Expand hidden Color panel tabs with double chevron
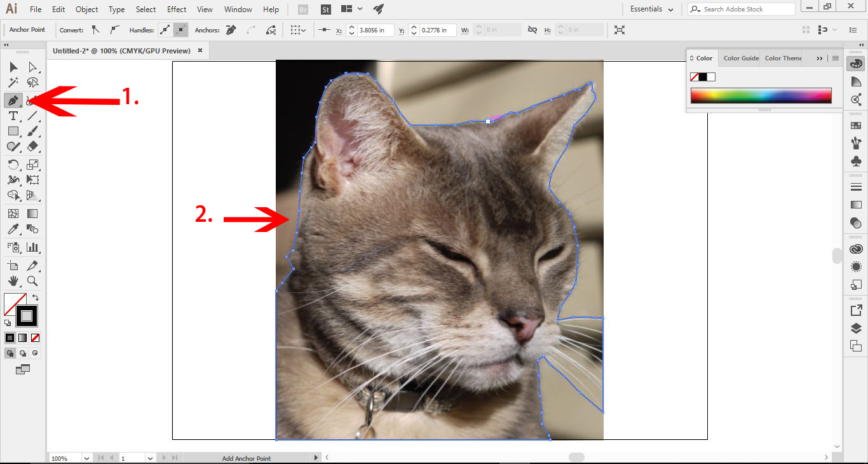The height and width of the screenshot is (464, 868). [820, 58]
